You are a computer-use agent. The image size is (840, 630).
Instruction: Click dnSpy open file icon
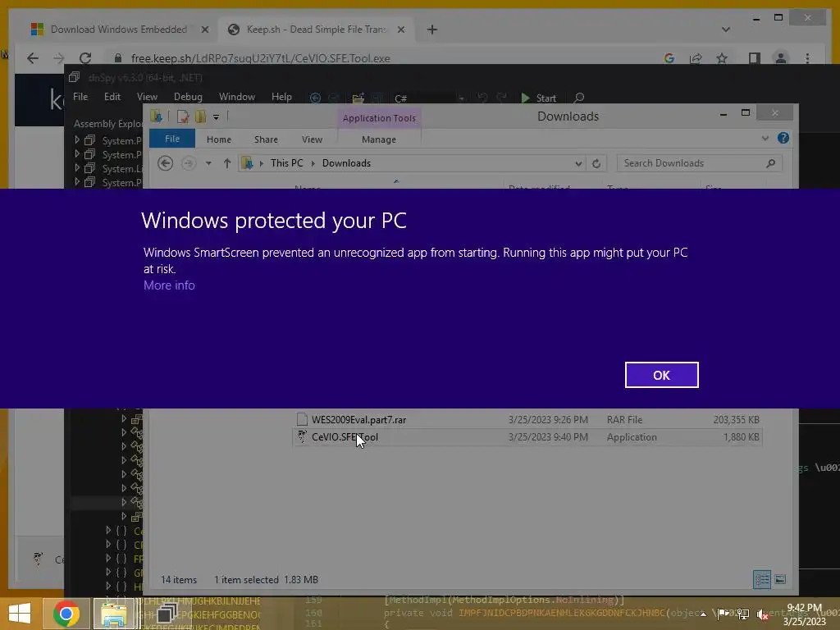(x=358, y=98)
